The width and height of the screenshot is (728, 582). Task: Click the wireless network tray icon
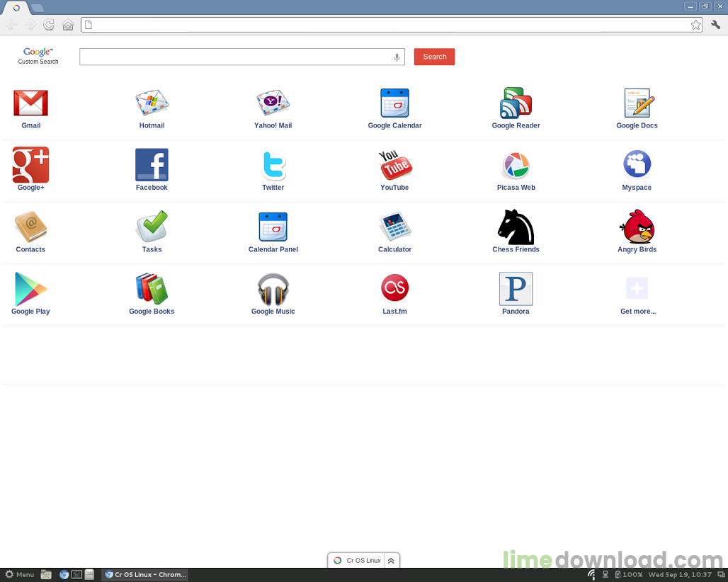pos(591,575)
